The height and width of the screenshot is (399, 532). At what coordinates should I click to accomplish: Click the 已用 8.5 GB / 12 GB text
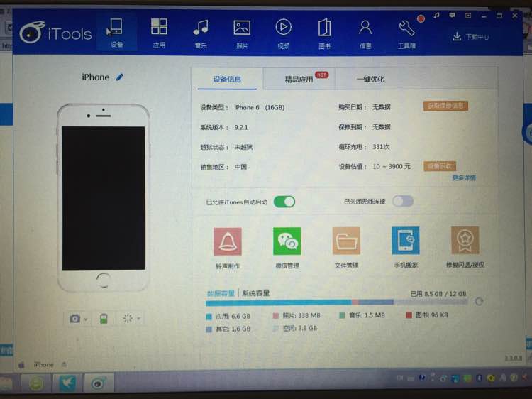(438, 294)
